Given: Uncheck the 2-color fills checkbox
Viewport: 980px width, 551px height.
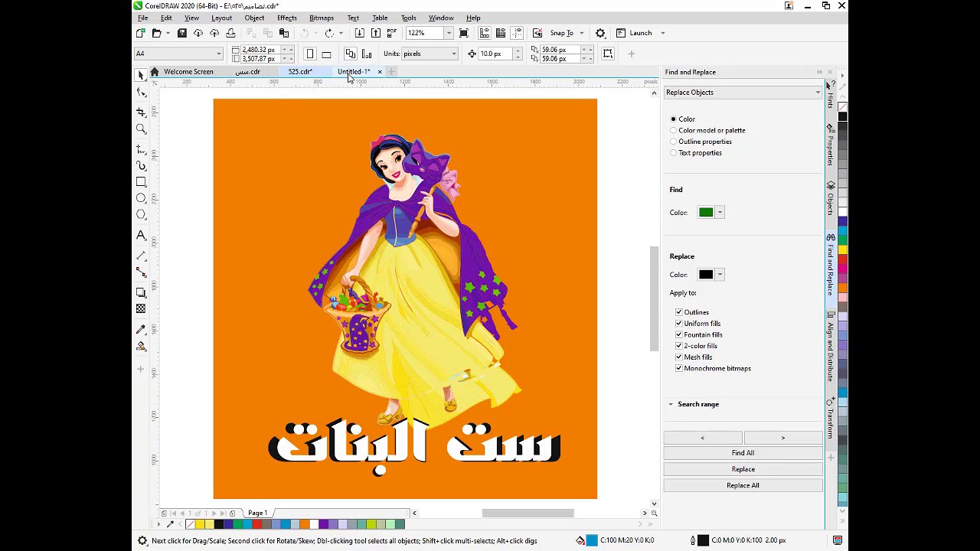Looking at the screenshot, I should [x=678, y=346].
